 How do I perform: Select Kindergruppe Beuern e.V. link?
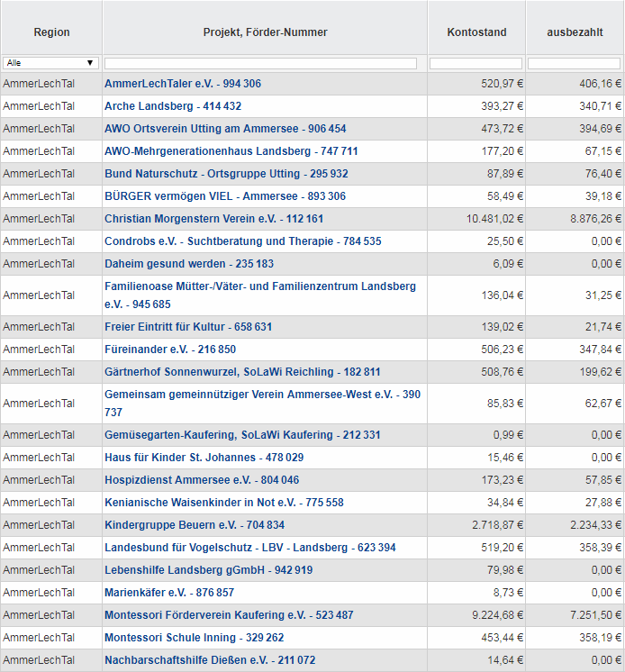click(195, 525)
